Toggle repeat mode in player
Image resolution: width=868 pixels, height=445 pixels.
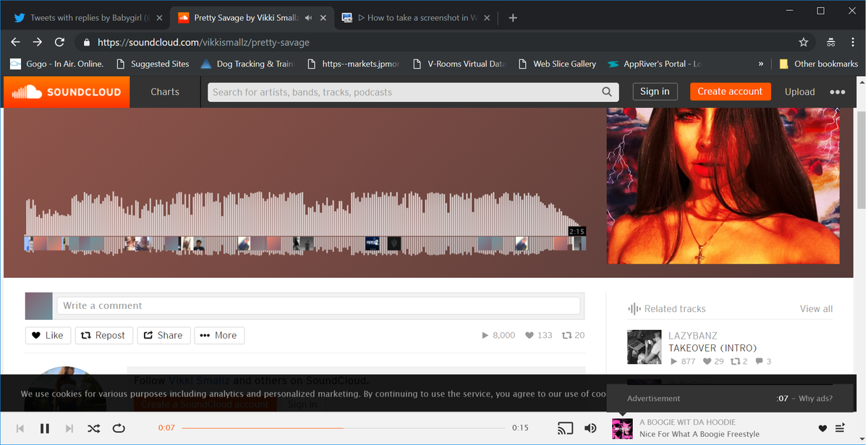coord(119,428)
